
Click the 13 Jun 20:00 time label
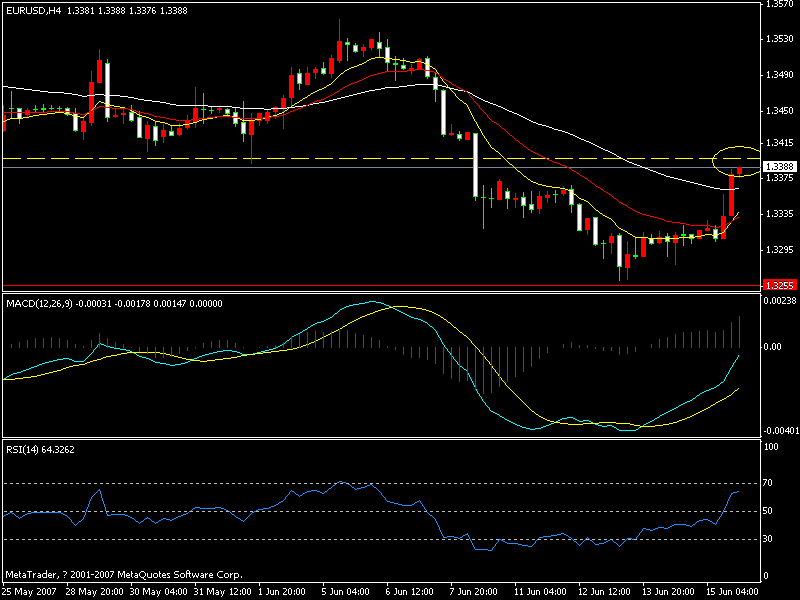click(668, 592)
